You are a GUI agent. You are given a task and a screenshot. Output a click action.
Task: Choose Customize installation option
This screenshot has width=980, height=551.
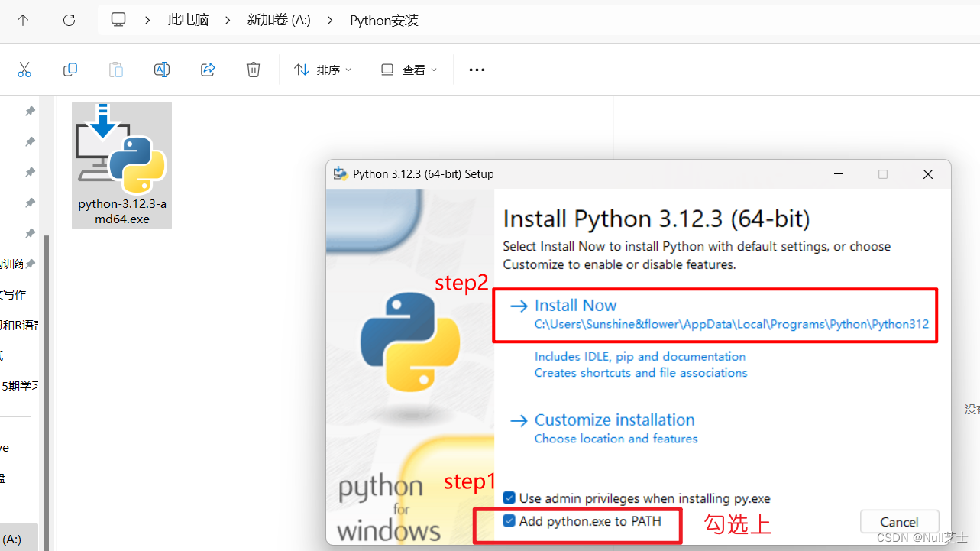tap(603, 428)
